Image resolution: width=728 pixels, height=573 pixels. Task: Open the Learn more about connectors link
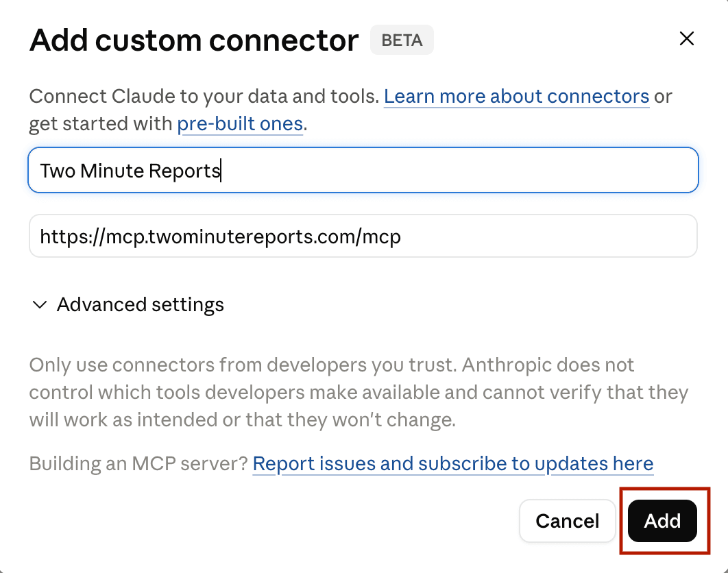tap(516, 97)
